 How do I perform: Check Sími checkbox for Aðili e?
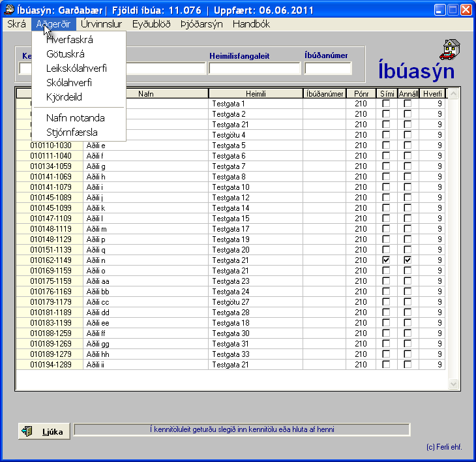[386, 146]
